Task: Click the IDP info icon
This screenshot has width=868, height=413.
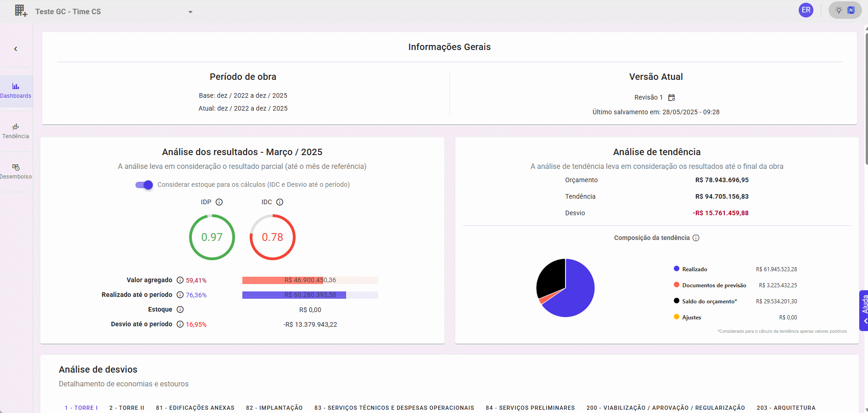Action: 219,202
